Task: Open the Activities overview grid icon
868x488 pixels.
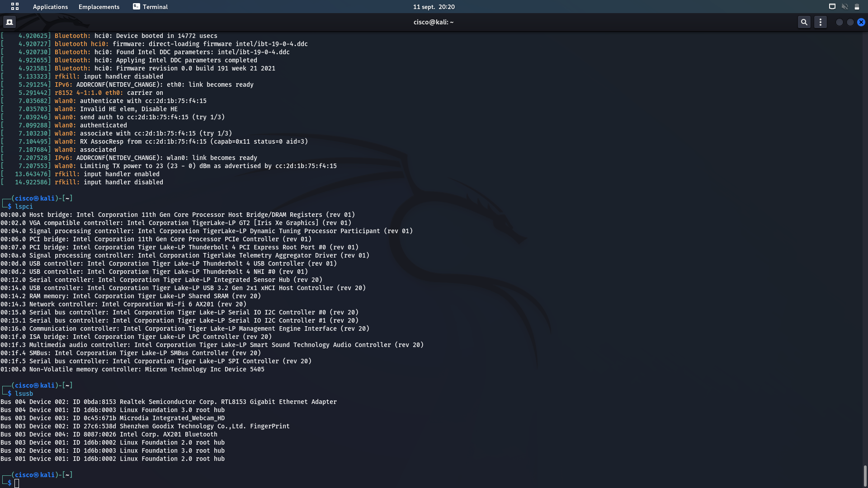Action: [15, 6]
